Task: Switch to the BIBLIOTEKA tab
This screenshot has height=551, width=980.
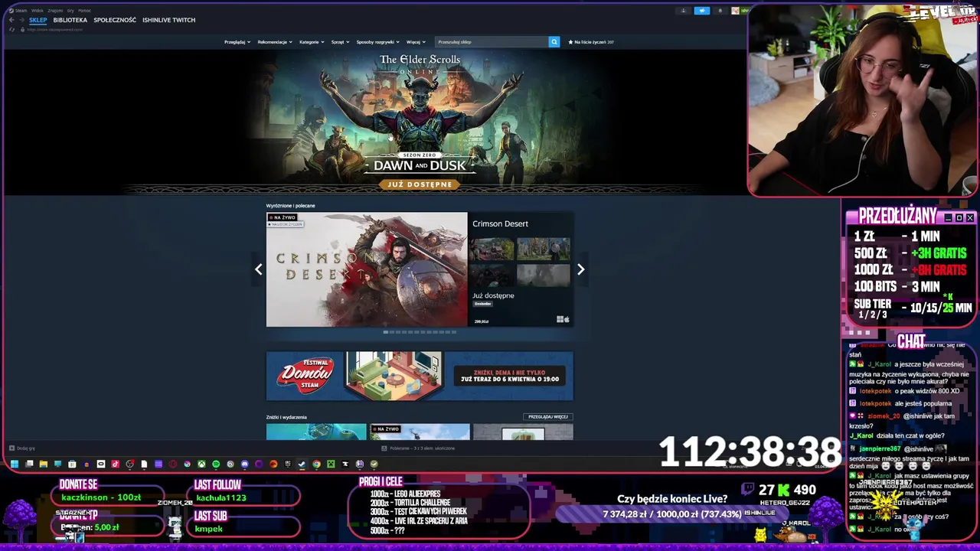Action: [x=70, y=20]
